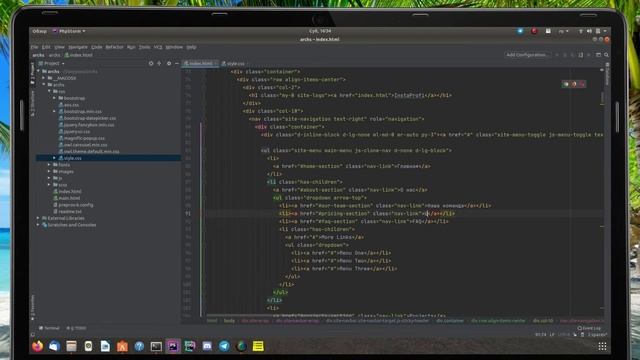Open in Firefox from editor browser popup
This screenshot has height=360, width=640.
coord(574,84)
